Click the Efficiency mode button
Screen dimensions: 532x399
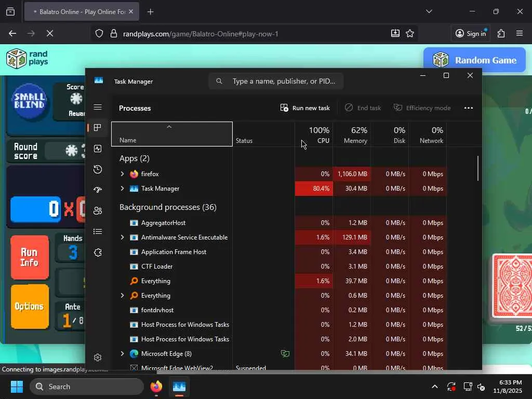(422, 108)
